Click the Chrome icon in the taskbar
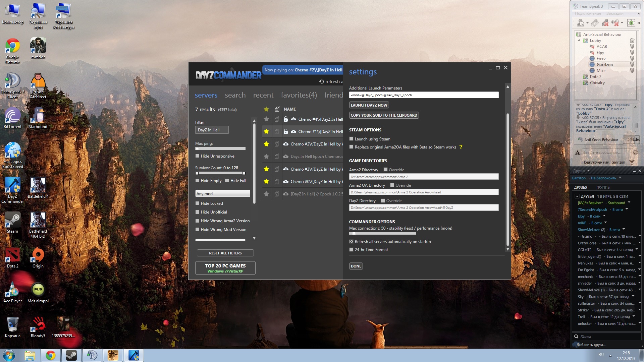The height and width of the screenshot is (362, 644). point(51,355)
